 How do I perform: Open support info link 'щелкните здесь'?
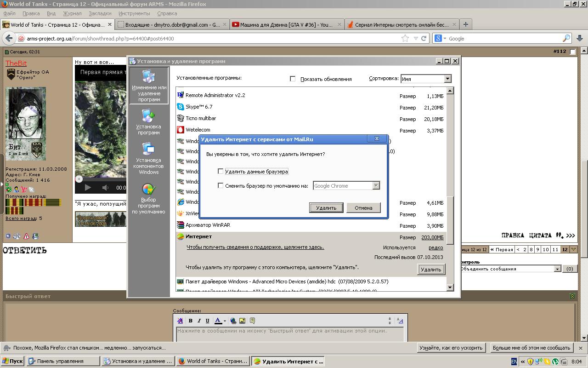pos(255,247)
